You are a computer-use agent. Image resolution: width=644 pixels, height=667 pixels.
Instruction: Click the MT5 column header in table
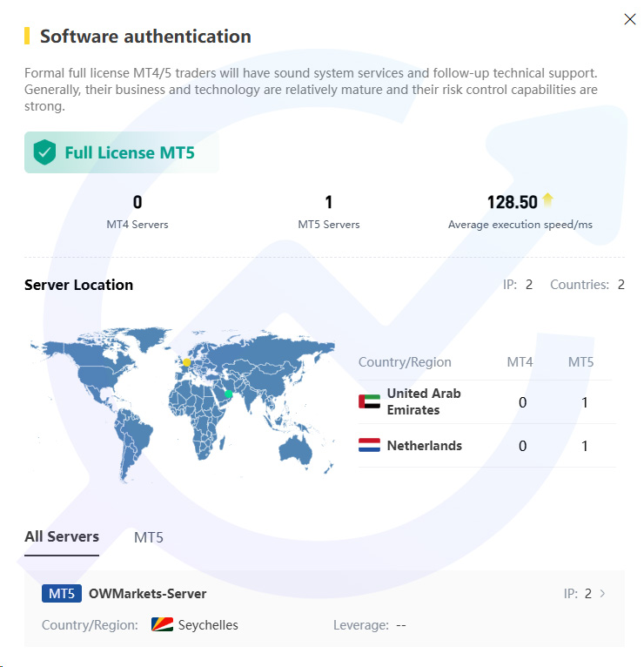point(580,362)
